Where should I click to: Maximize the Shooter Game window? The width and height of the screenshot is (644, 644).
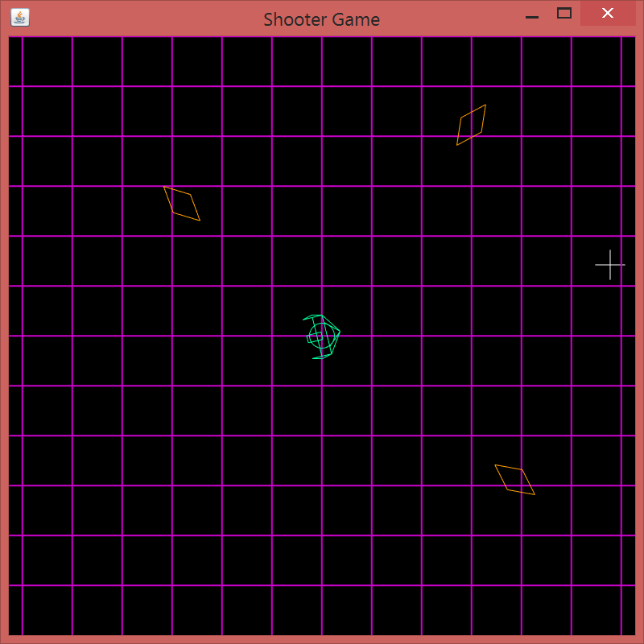564,13
